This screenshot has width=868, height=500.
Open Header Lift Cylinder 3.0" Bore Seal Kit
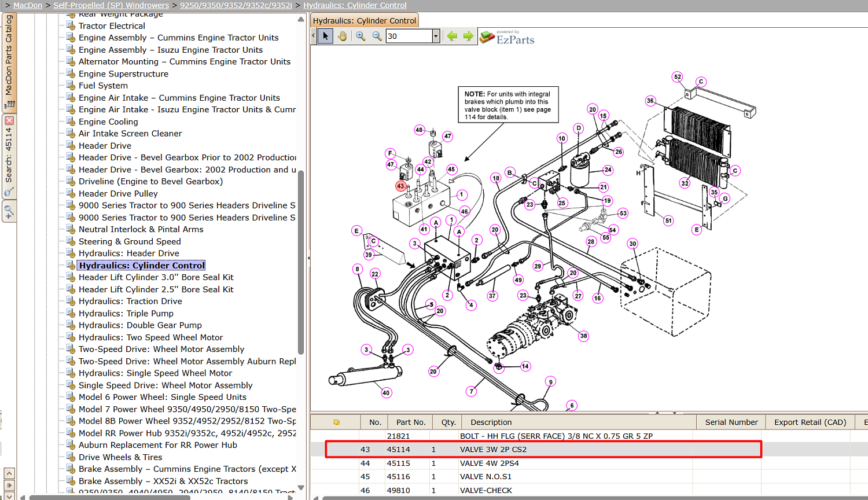(156, 277)
